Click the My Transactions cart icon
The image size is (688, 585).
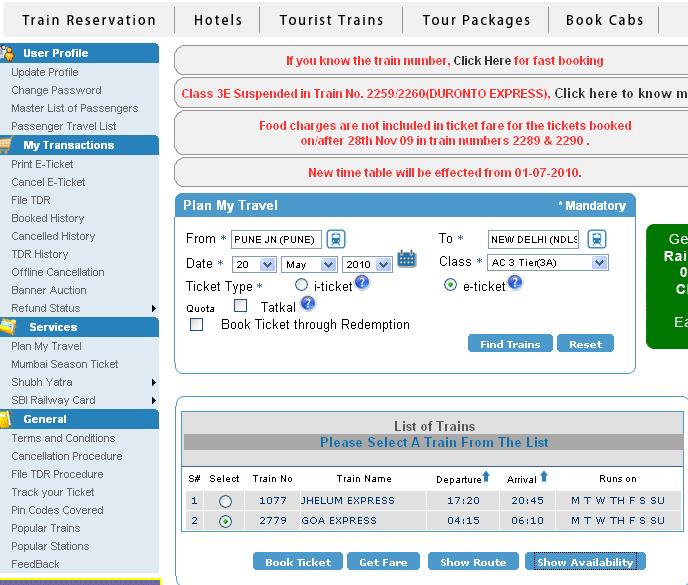click(x=6, y=145)
